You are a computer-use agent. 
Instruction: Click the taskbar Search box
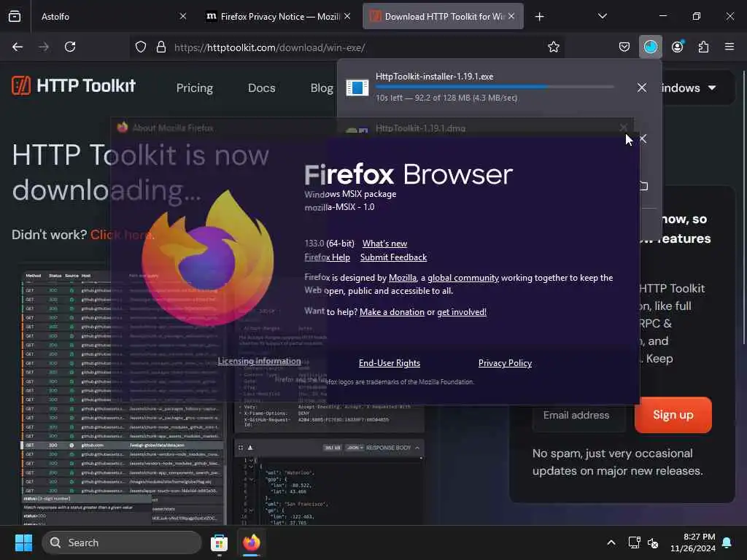coord(122,542)
